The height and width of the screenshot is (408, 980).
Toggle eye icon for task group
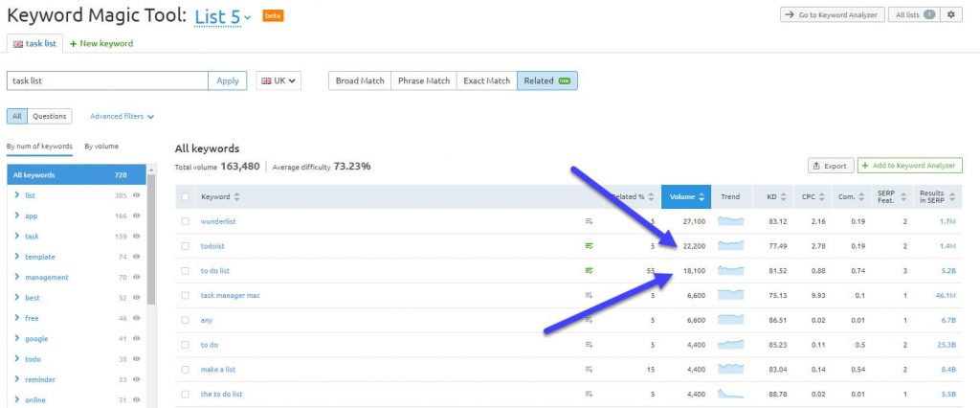[136, 236]
